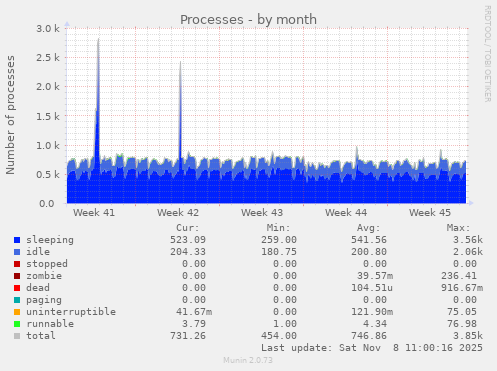Click the 'Week 42' axis label
Viewport: 497px width, 371px height.
[178, 213]
